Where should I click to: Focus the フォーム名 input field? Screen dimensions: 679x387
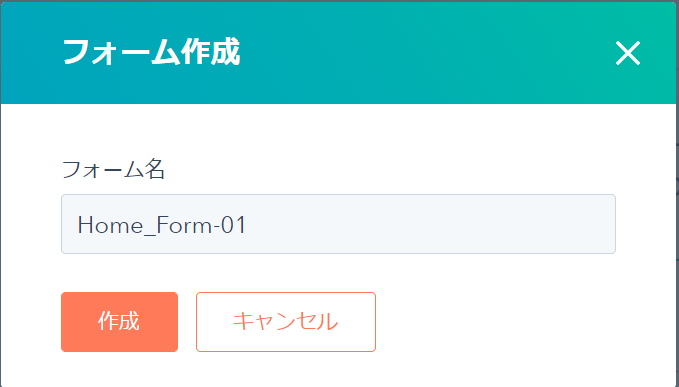tap(338, 224)
